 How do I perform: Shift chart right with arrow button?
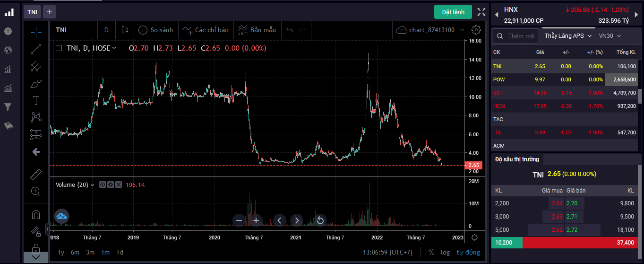click(x=297, y=220)
